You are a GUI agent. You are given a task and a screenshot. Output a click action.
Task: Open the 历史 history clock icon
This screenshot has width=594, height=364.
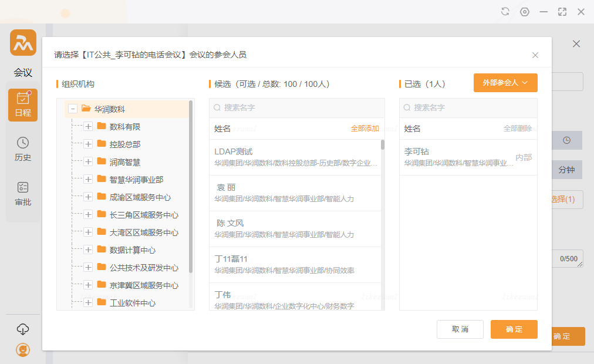(23, 149)
